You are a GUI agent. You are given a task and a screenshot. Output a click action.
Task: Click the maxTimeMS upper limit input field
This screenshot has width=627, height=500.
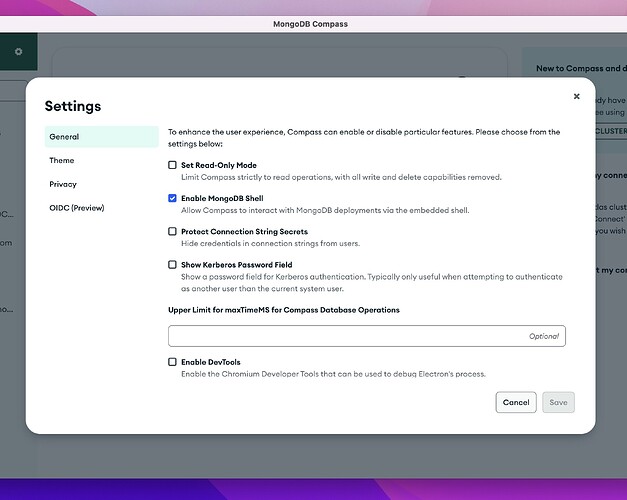(x=366, y=336)
